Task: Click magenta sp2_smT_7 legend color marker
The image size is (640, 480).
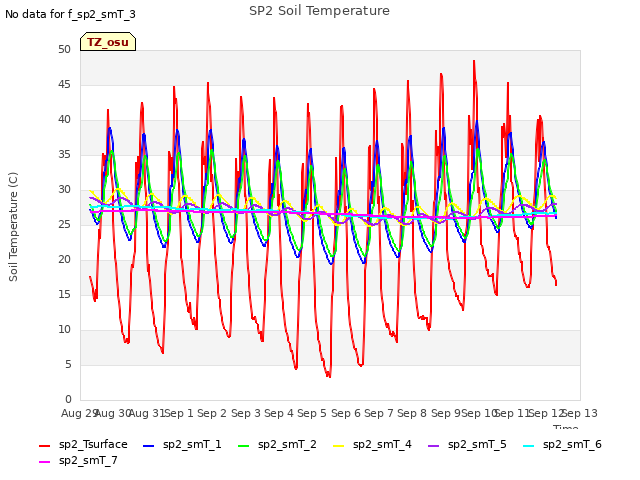Action: (x=44, y=462)
